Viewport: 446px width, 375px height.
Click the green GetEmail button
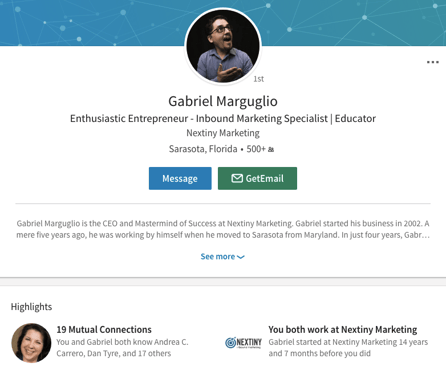click(x=257, y=178)
